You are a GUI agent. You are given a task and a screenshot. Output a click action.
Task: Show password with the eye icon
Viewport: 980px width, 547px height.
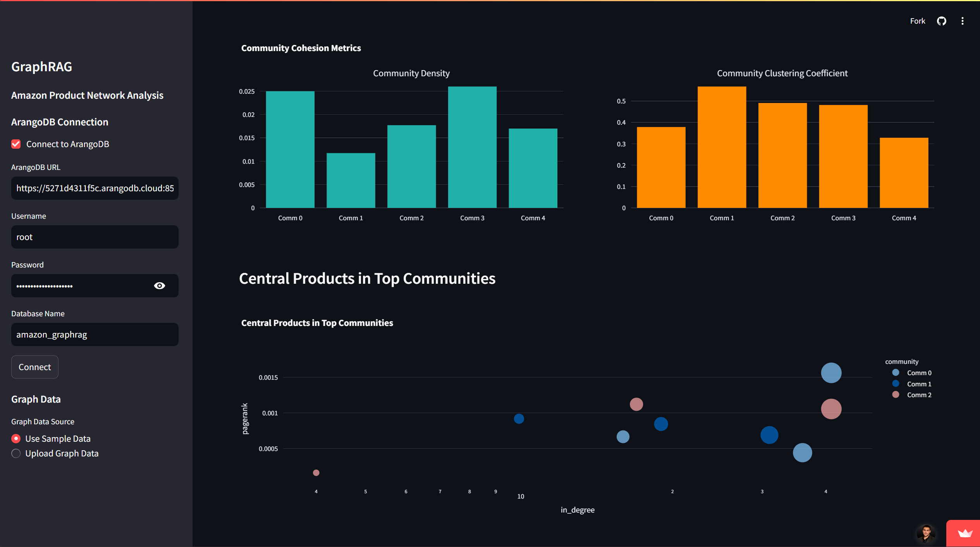(x=160, y=286)
